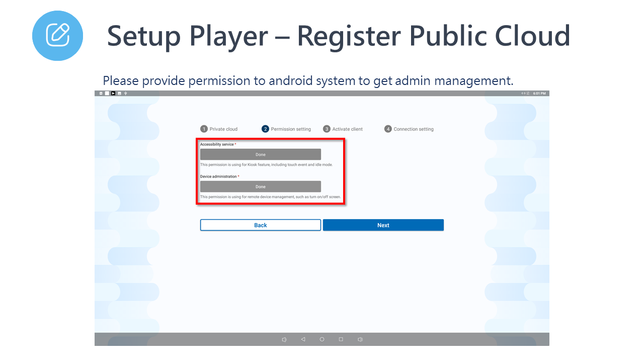Raise volume with the right speaker icon

pos(360,339)
